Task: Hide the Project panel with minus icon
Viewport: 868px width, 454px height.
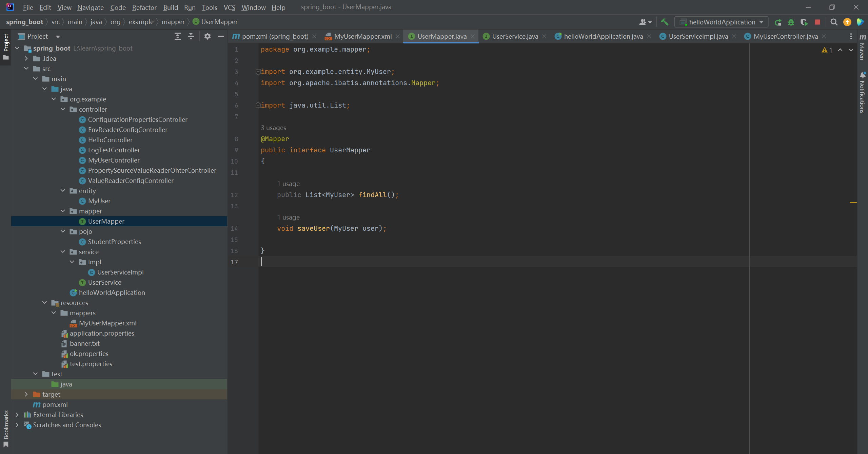Action: coord(221,36)
